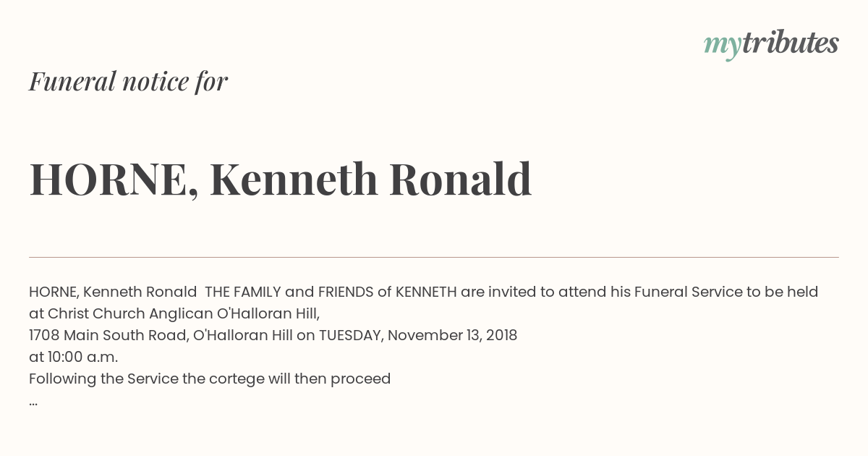868x456 pixels.
Task: Select the dark "tributes" part of logo
Action: click(790, 43)
